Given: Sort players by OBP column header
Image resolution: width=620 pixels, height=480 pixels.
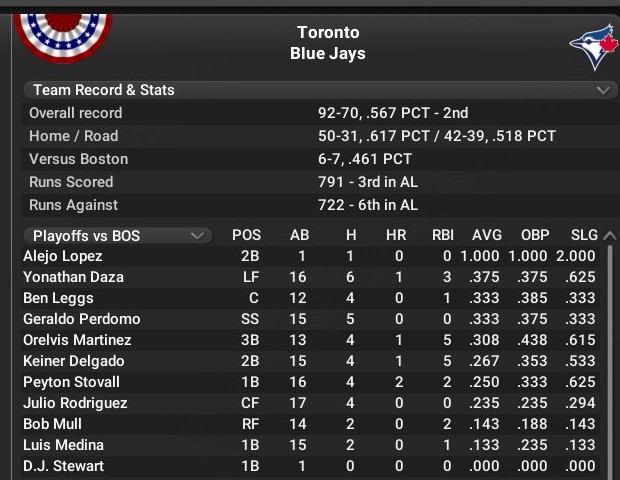Looking at the screenshot, I should point(535,236).
